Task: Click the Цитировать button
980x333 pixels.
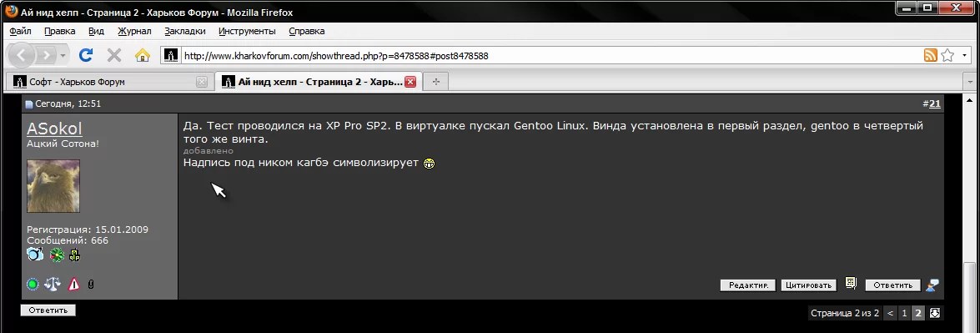Action: [x=808, y=285]
